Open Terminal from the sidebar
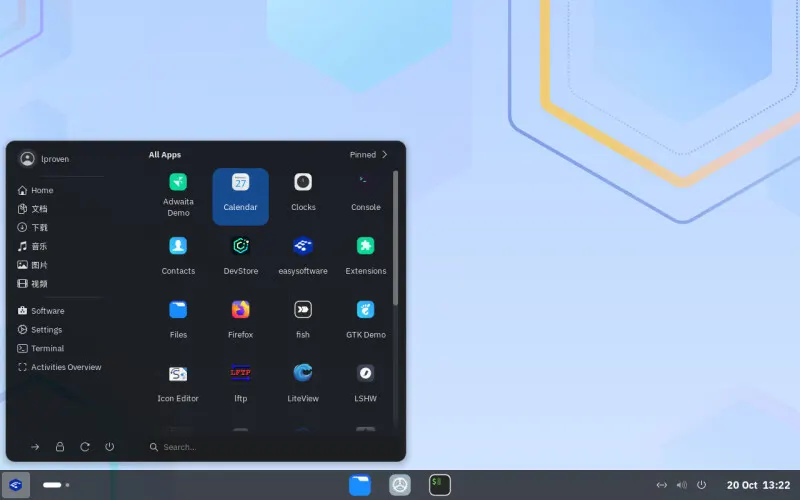This screenshot has height=500, width=800. tap(41, 348)
